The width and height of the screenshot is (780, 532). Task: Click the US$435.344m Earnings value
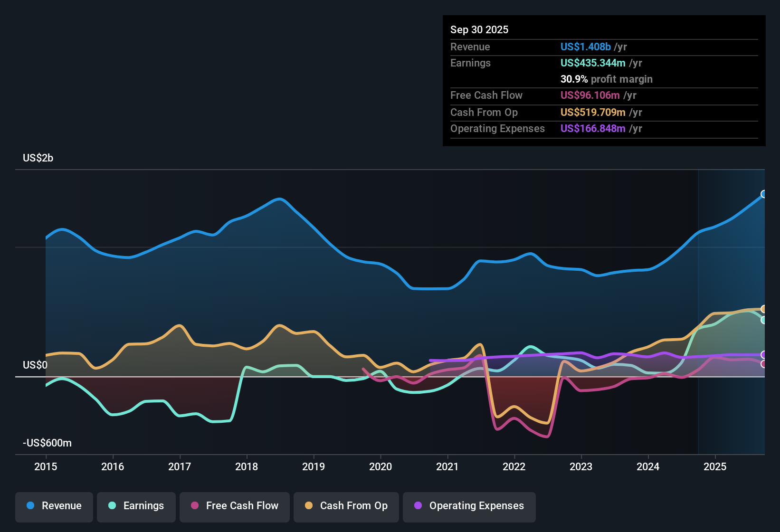[x=593, y=63]
